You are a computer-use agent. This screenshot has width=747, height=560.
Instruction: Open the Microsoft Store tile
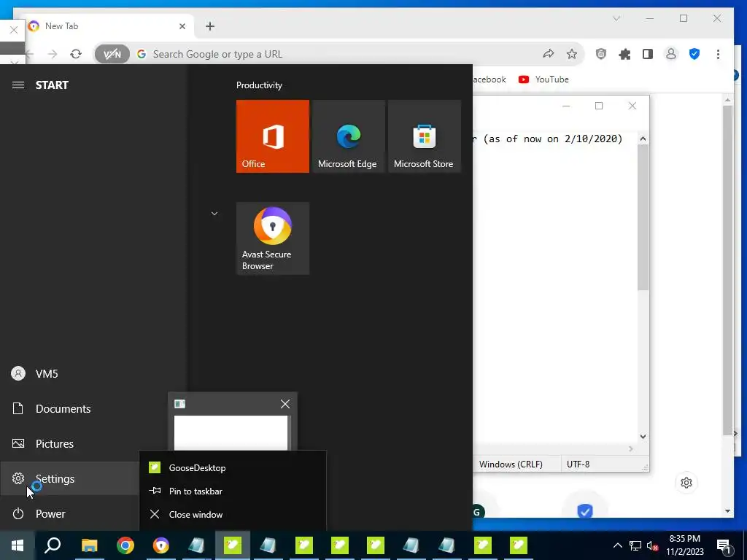(425, 136)
